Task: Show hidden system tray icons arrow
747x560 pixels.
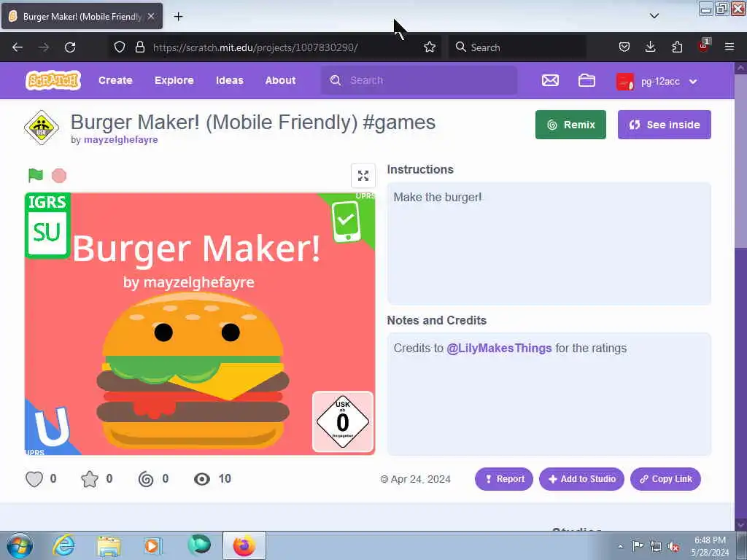Action: click(x=620, y=546)
